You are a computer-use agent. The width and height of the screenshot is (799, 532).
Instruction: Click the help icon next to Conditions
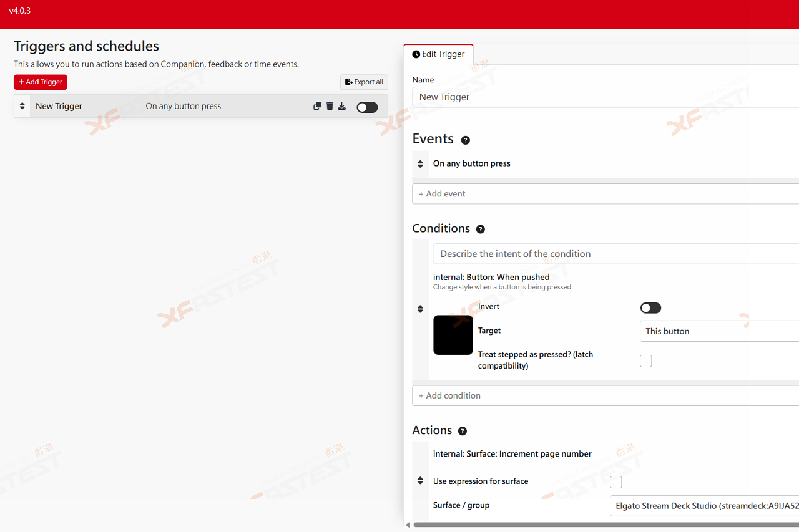(480, 230)
